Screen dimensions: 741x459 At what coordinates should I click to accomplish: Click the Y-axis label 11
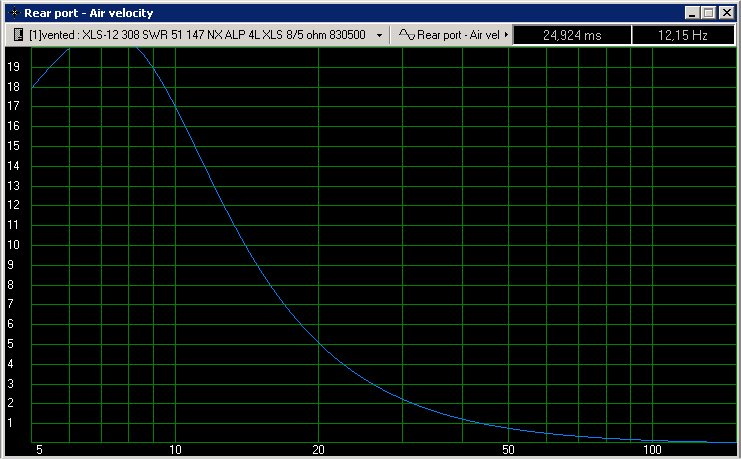click(x=13, y=225)
